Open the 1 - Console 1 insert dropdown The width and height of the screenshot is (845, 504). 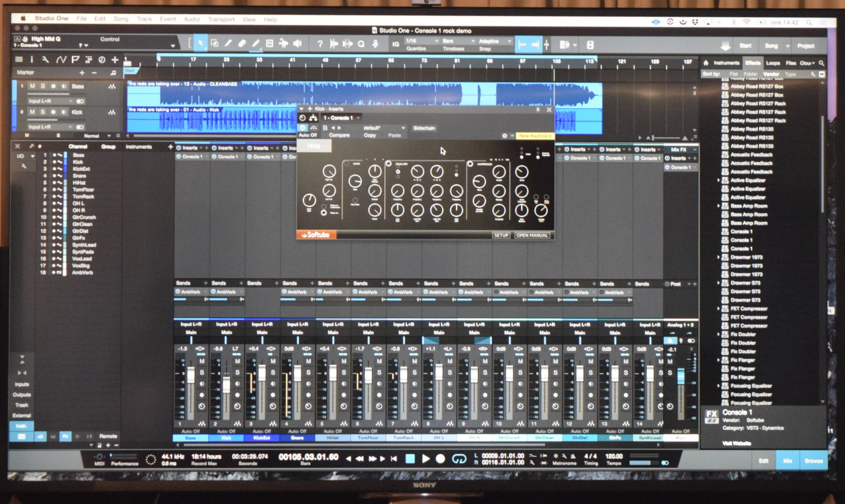pyautogui.click(x=342, y=118)
